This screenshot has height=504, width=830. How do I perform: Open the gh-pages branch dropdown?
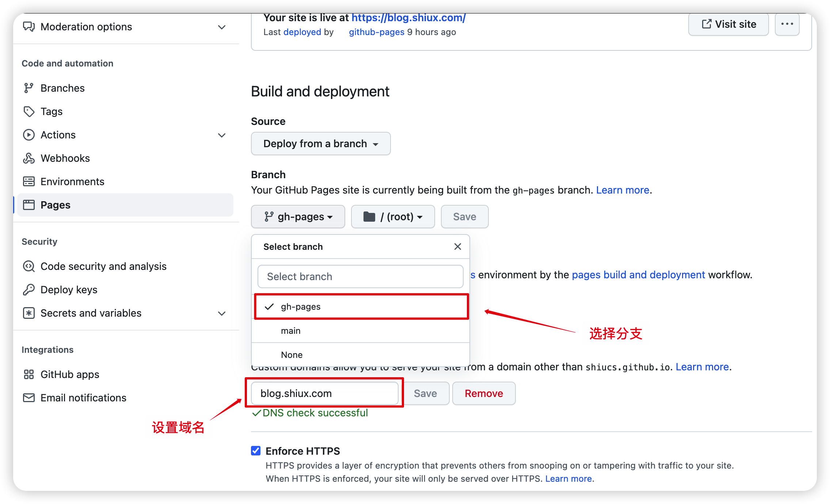[298, 217]
